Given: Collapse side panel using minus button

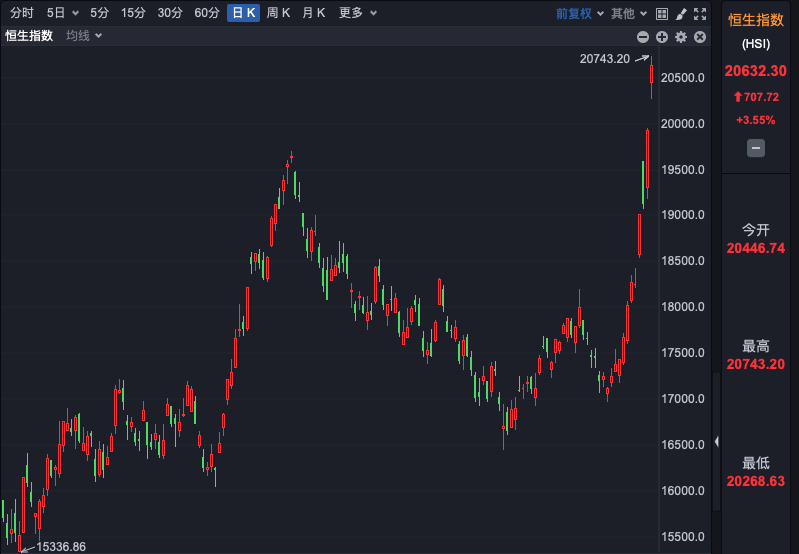Looking at the screenshot, I should [756, 148].
